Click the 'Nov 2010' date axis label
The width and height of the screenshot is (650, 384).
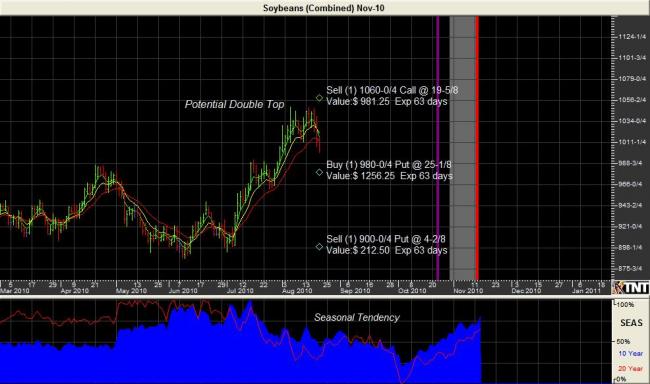click(x=468, y=291)
